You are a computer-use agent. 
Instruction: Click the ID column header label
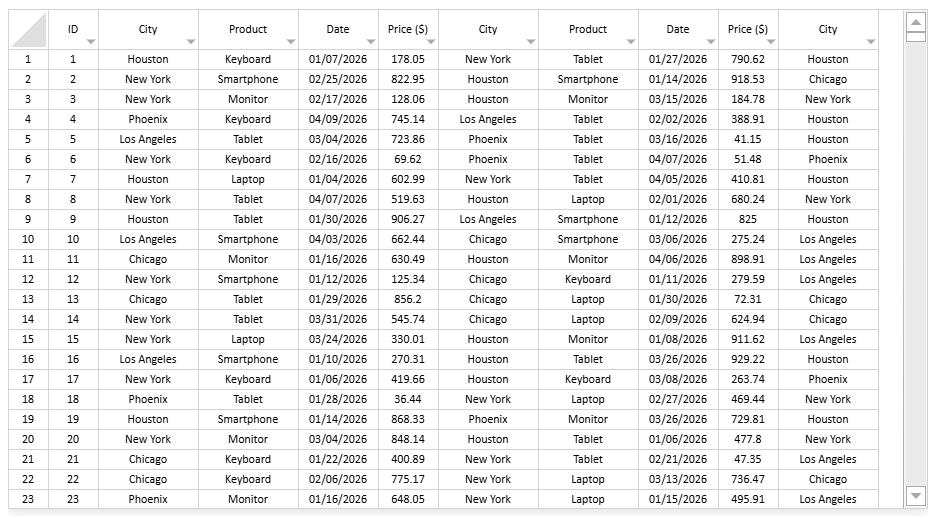click(x=73, y=29)
